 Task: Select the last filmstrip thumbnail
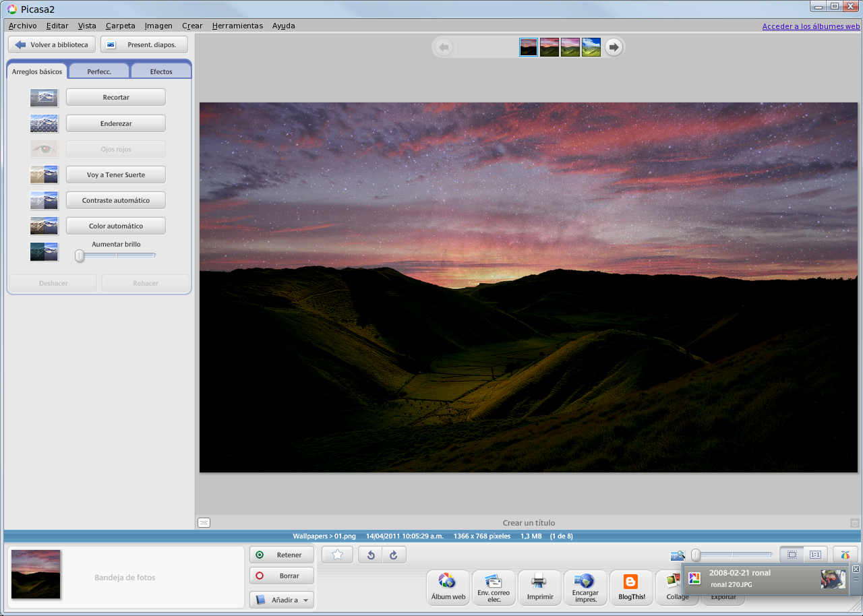590,47
